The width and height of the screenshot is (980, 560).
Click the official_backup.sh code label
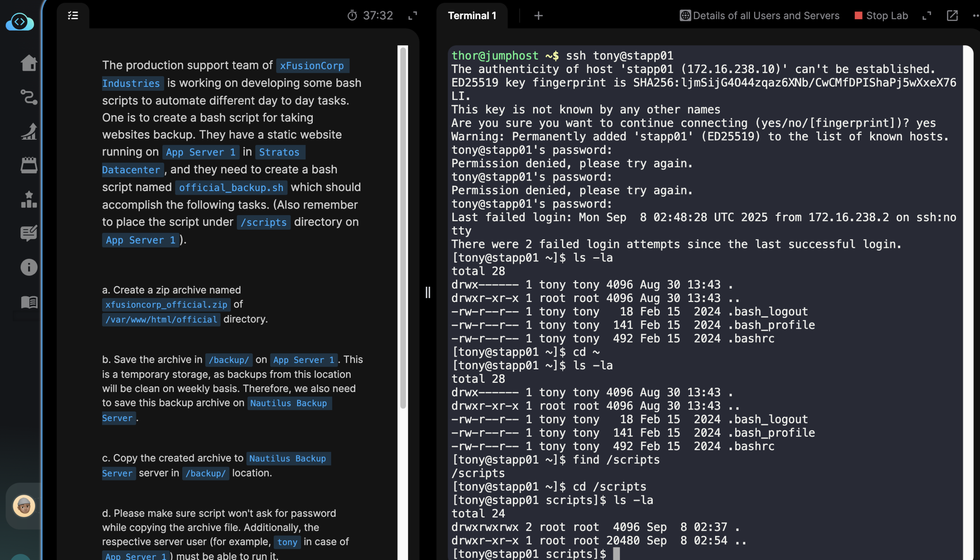[x=231, y=188]
